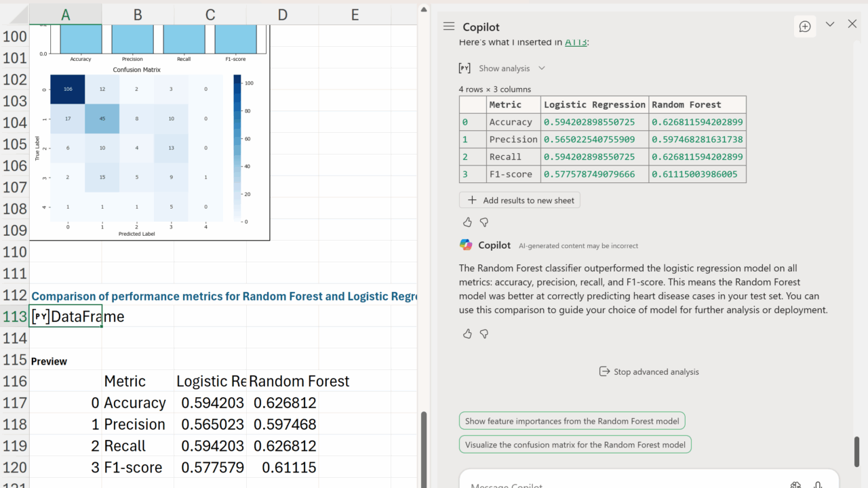Click the exit icon beside Stop advanced analysis

click(604, 371)
